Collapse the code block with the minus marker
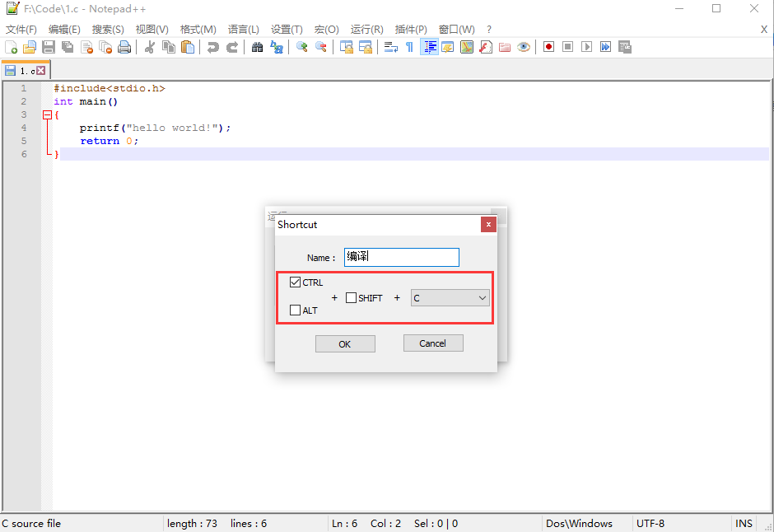Viewport: 774px width, 532px height. point(48,114)
